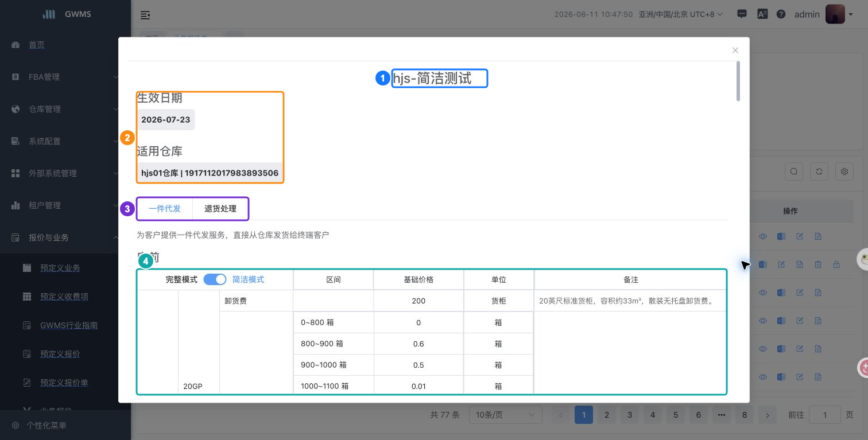Expand the 仓库管理 sidebar menu
Viewport: 868px width, 440px height.
65,109
